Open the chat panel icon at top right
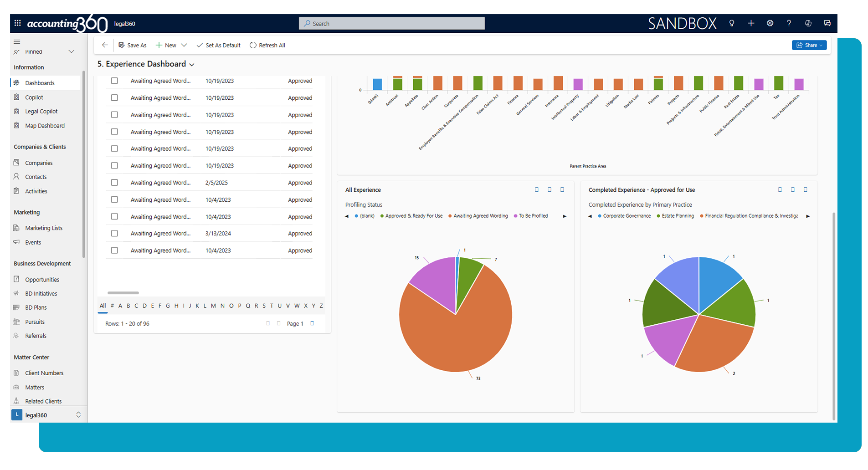 (827, 23)
